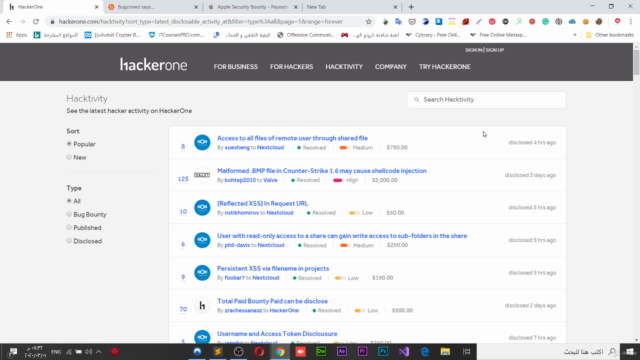640x360 pixels.
Task: Click in the Search Hacktivity field
Action: coord(486,100)
